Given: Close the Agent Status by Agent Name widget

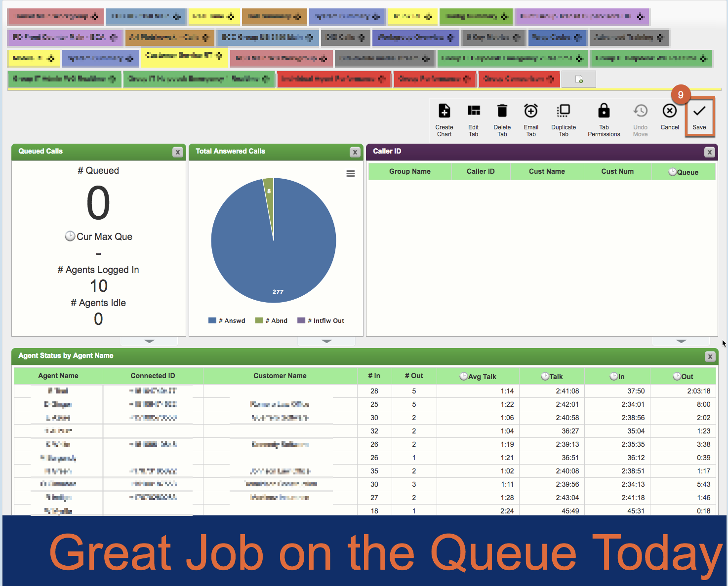Looking at the screenshot, I should coord(710,356).
